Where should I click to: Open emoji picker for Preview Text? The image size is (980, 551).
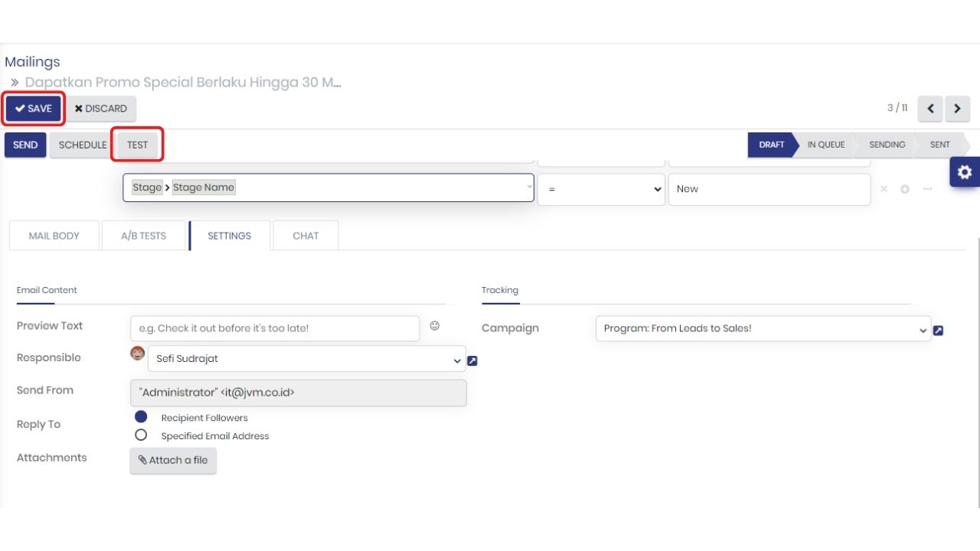(435, 326)
